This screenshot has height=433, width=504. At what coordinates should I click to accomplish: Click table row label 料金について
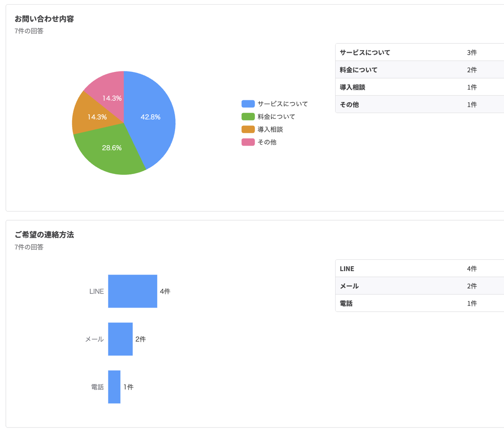tap(359, 70)
